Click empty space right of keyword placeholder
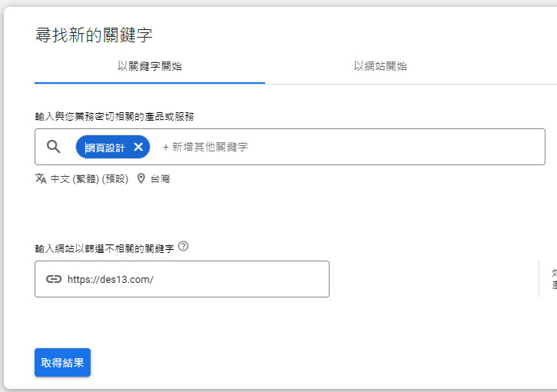Screen dimensions: 557x392 (400, 147)
